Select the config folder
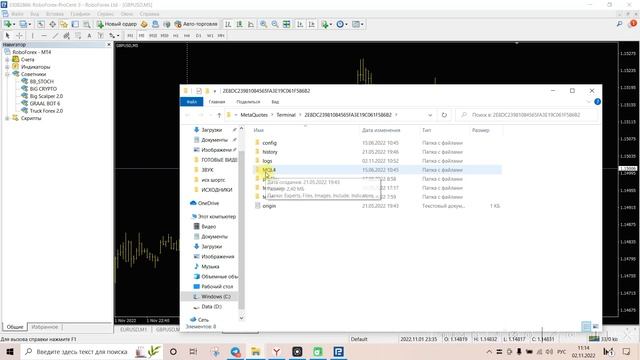Viewport: 640px width, 360px height. tap(269, 143)
